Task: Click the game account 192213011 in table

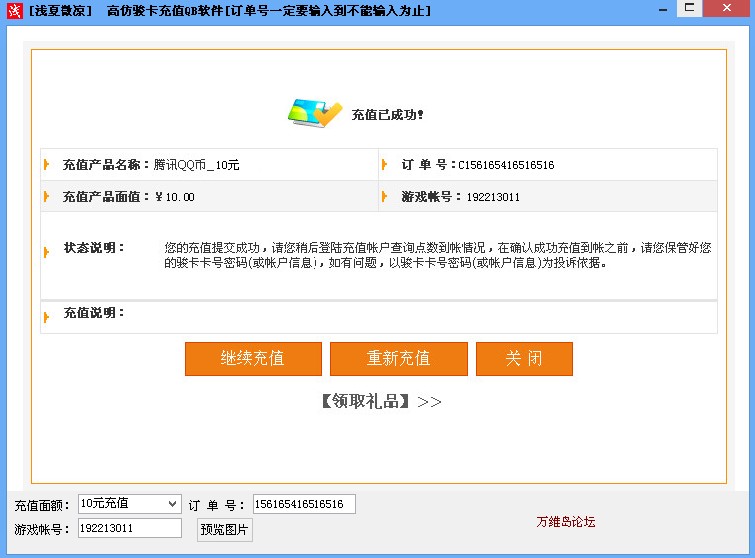Action: [493, 197]
